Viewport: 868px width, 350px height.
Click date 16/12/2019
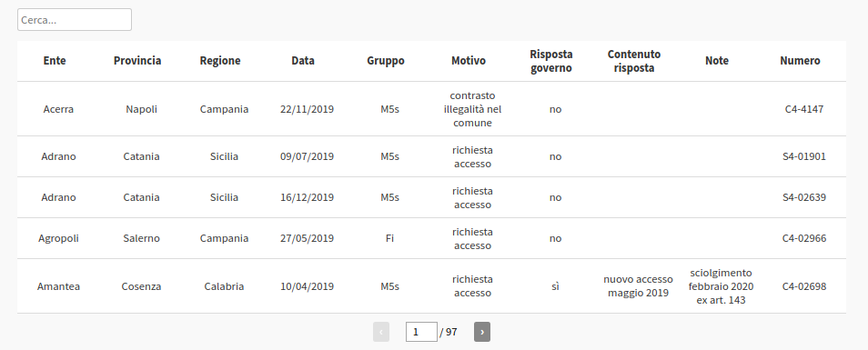pos(308,197)
